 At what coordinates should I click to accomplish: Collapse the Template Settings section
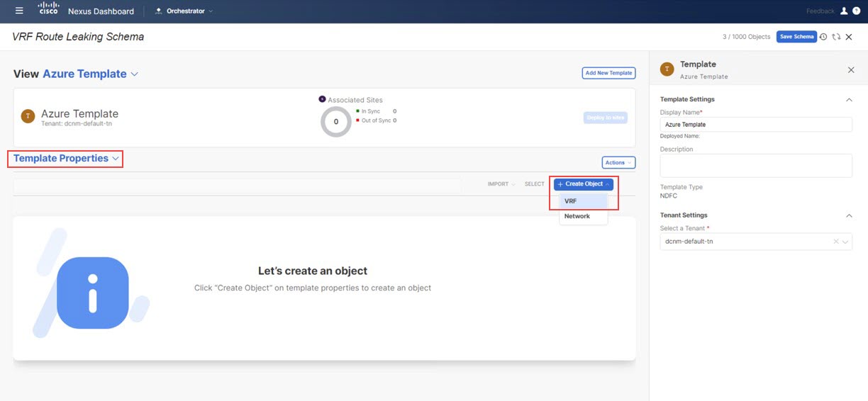[x=849, y=100]
